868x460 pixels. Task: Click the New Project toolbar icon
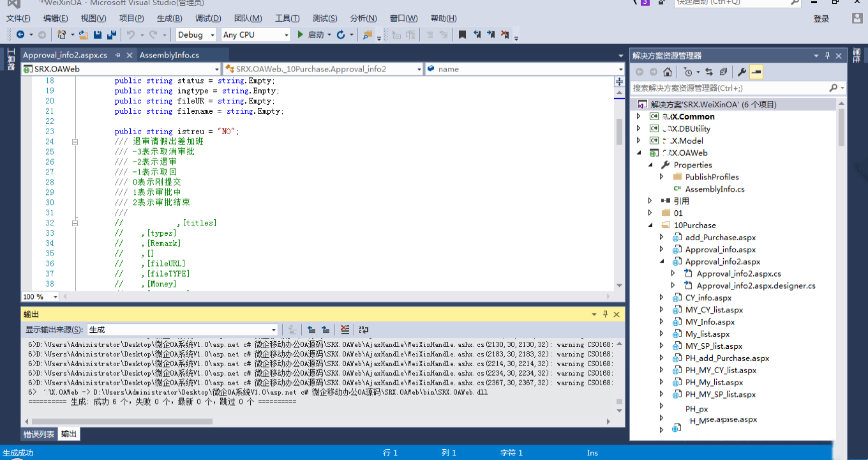(62, 34)
